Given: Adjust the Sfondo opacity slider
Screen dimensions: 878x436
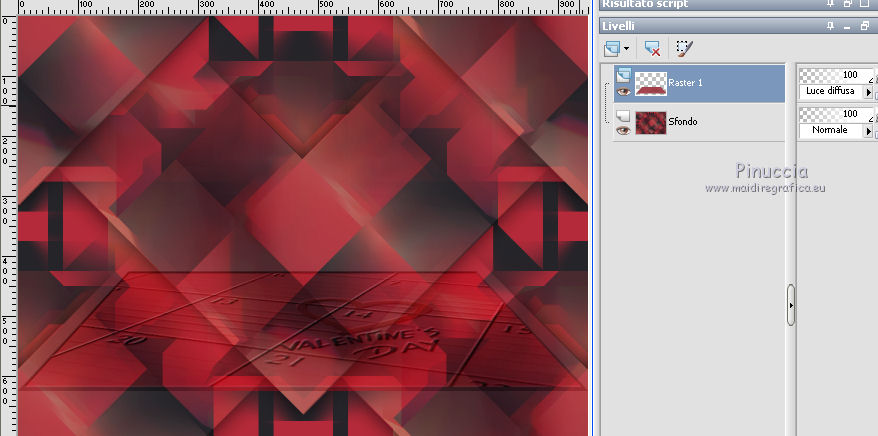Looking at the screenshot, I should (835, 114).
